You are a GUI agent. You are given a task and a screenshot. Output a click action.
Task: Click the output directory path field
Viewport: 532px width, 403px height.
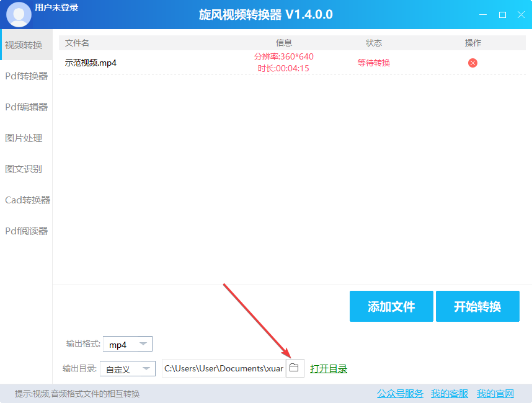click(224, 368)
